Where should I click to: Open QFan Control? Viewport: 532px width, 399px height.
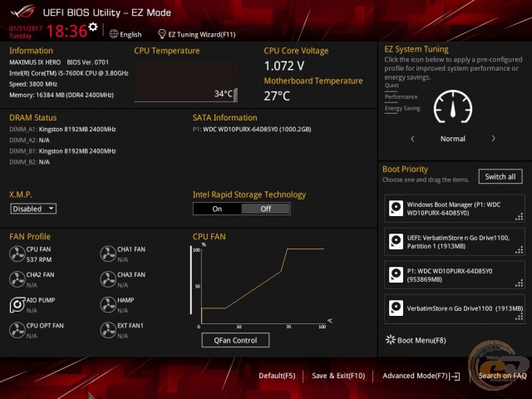click(235, 340)
